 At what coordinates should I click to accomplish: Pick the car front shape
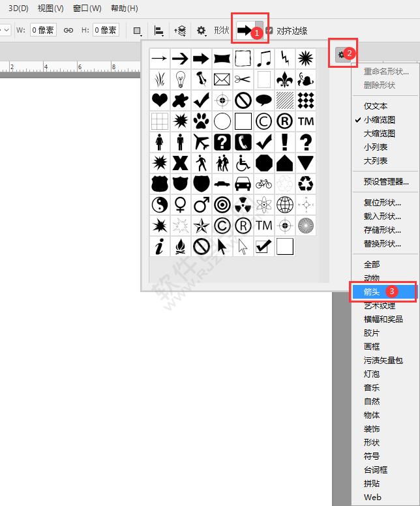(243, 184)
